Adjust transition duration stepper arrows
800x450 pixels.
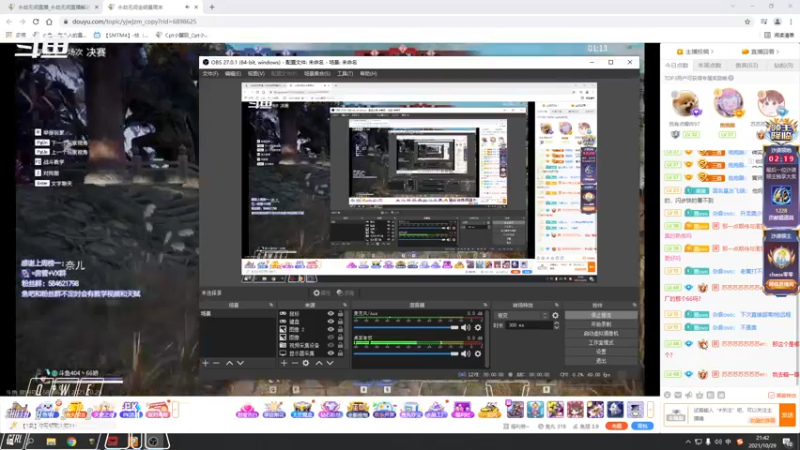[556, 325]
